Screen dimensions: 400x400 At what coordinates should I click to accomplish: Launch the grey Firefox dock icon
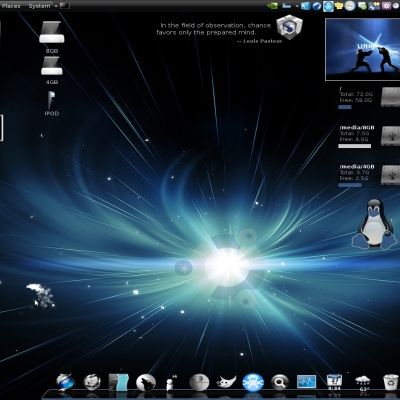pos(92,382)
